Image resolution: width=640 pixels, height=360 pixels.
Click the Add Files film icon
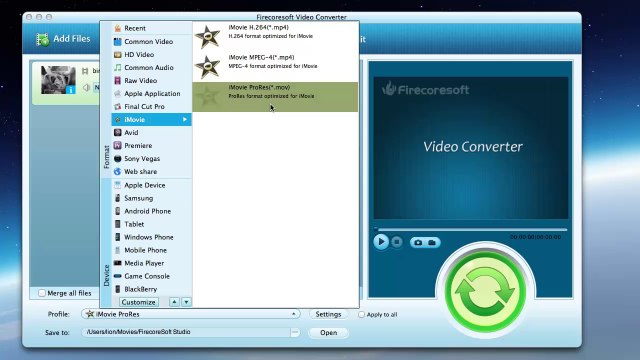click(x=42, y=39)
